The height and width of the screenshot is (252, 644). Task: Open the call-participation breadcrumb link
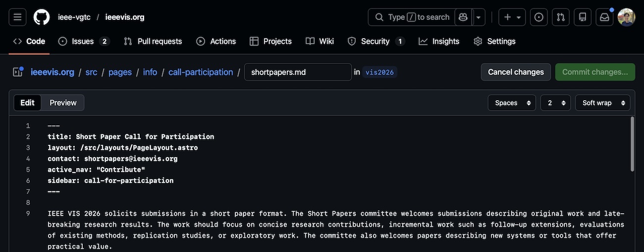point(201,72)
